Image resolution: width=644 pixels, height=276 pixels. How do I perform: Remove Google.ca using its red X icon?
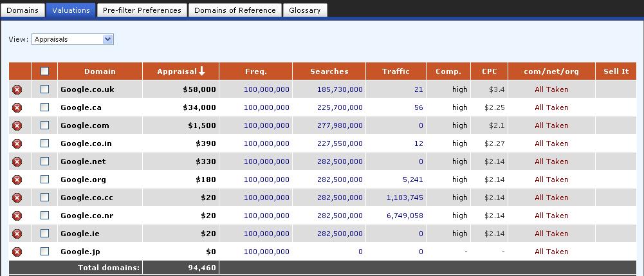tap(17, 107)
